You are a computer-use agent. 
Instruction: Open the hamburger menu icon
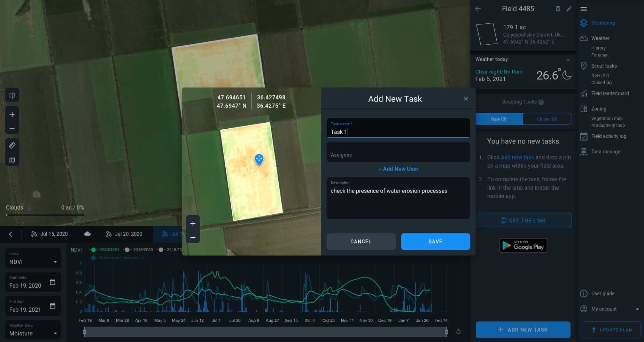[x=584, y=9]
